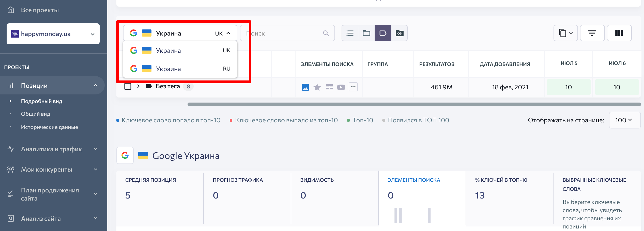Click the План продвижения checklist icon

11,194
